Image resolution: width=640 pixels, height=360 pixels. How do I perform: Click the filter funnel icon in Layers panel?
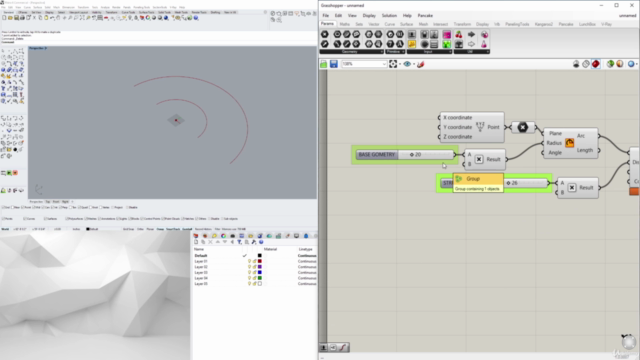click(240, 242)
